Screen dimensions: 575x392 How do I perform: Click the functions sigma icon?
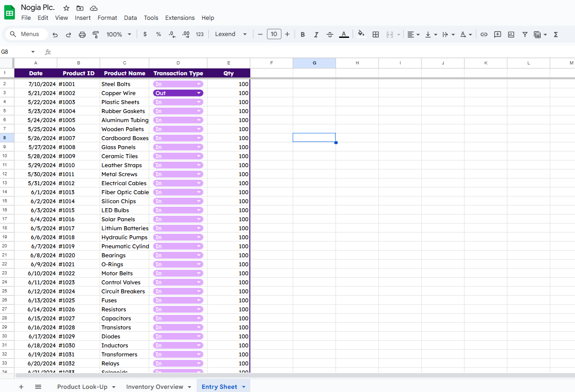[556, 34]
